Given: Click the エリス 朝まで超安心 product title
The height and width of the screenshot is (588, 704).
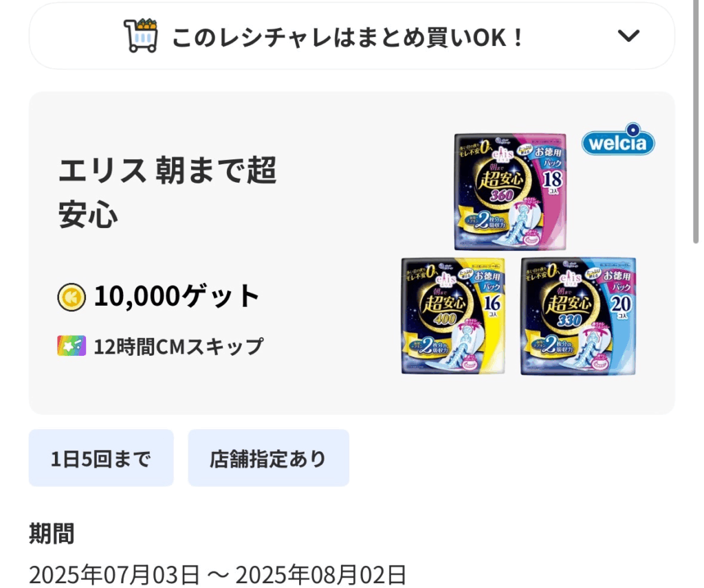Looking at the screenshot, I should click(x=167, y=192).
